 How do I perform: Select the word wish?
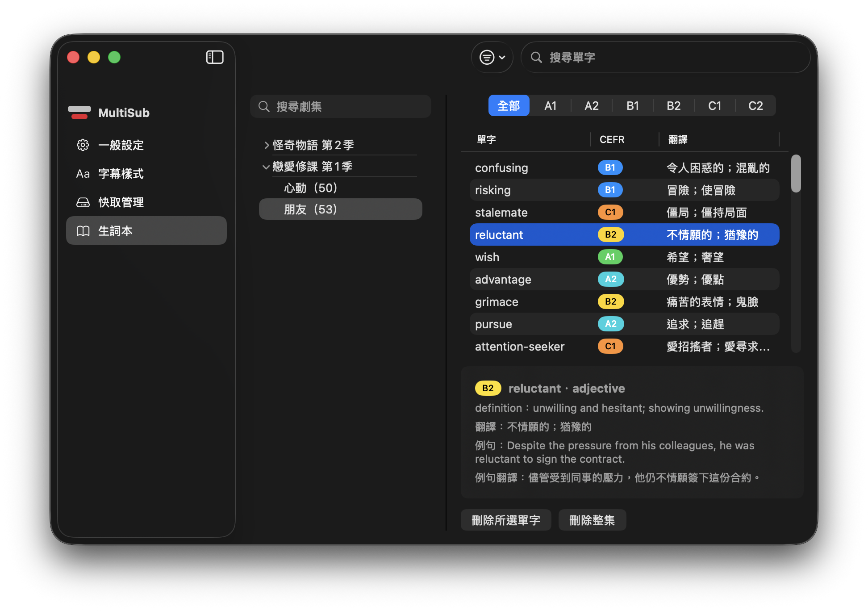[x=487, y=257]
